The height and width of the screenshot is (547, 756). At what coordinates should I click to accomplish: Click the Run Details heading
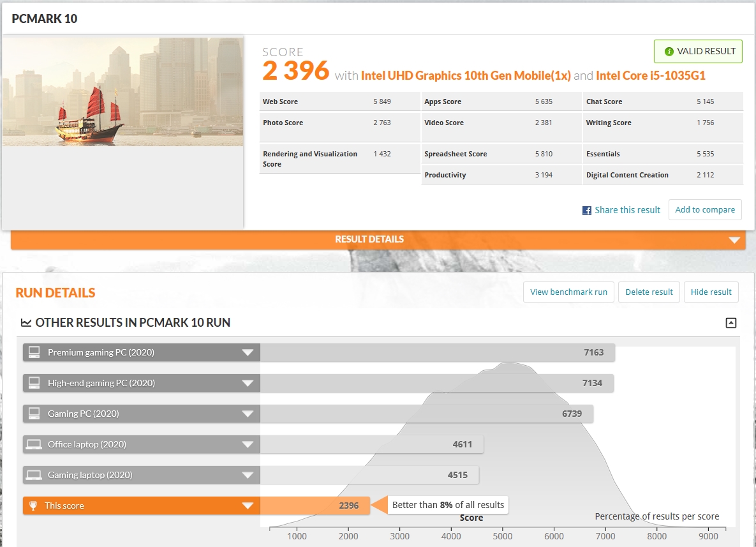[x=56, y=293]
